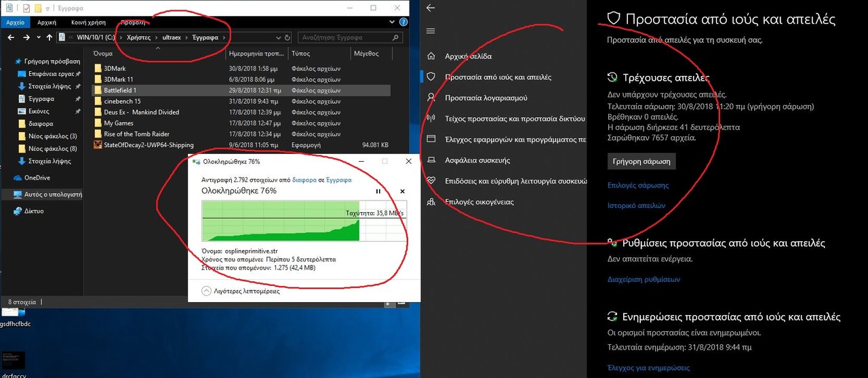
Task: Go back in Windows Security window
Action: pyautogui.click(x=430, y=8)
